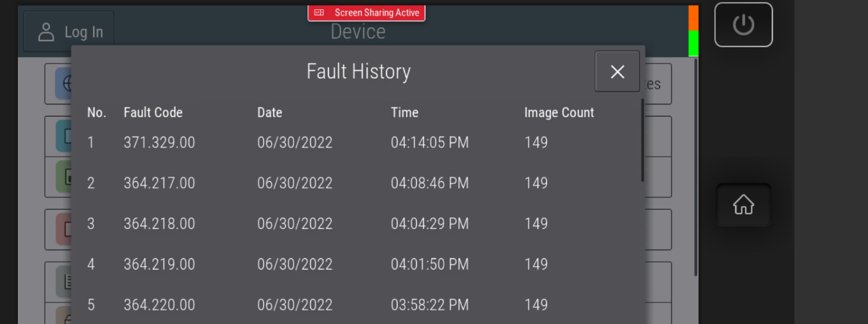
Task: Select the 364.219.00 fault row
Action: point(159,265)
